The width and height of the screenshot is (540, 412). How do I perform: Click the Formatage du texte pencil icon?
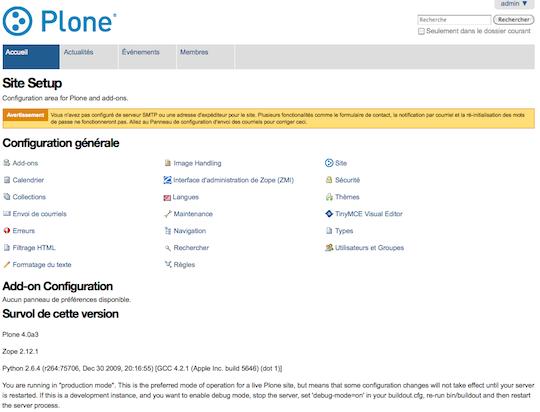(7, 265)
